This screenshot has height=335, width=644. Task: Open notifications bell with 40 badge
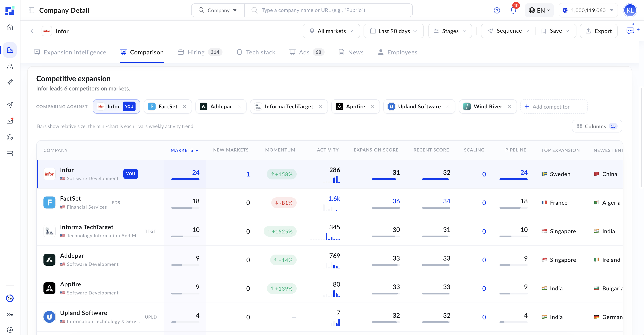[514, 10]
